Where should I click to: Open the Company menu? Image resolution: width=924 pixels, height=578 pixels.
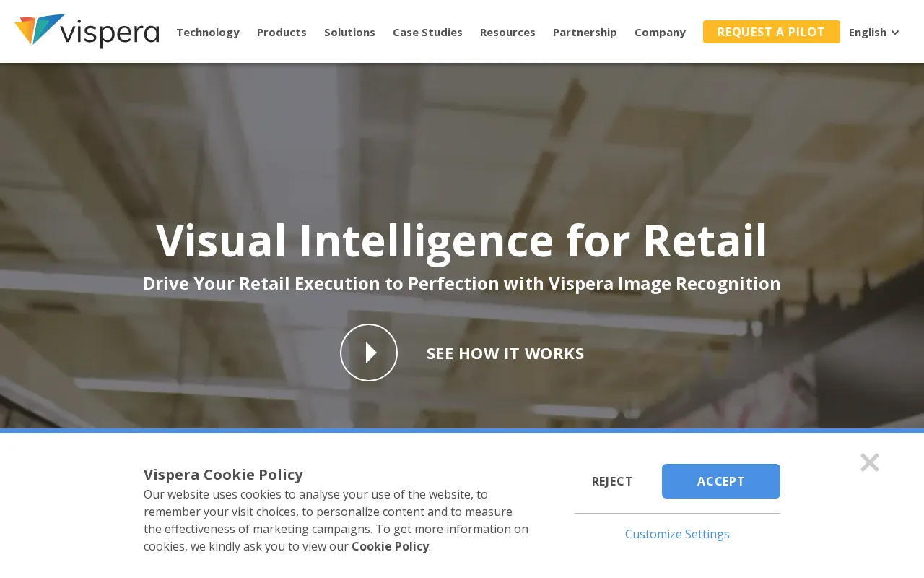pos(660,32)
